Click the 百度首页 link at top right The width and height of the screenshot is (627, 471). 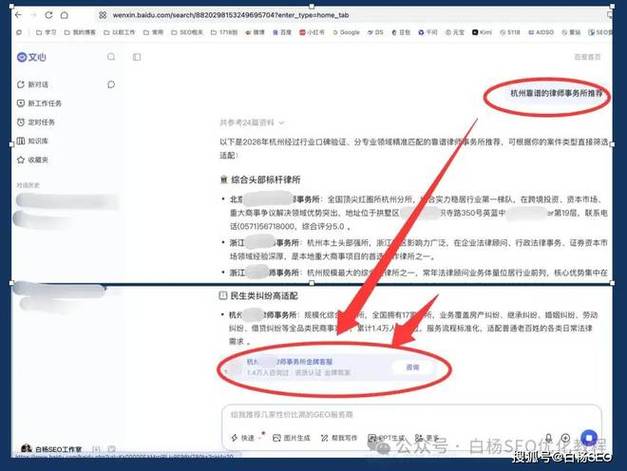coord(587,57)
